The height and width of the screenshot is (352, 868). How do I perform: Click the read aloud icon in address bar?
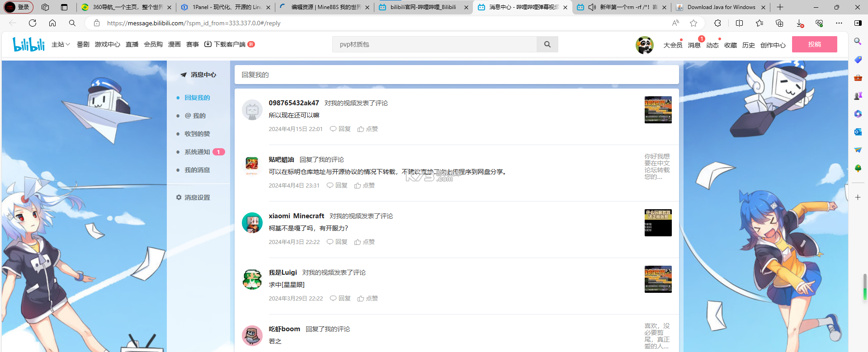675,23
